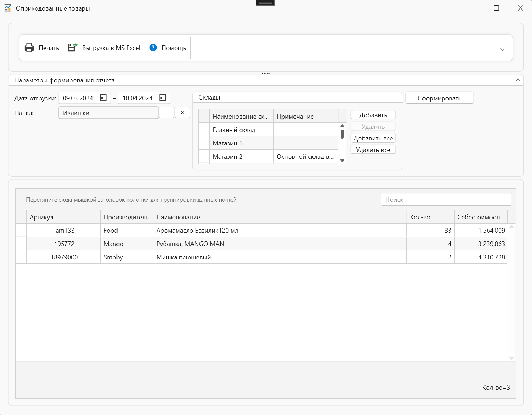Click Сформировать button
Image resolution: width=532 pixels, height=415 pixels.
point(439,98)
